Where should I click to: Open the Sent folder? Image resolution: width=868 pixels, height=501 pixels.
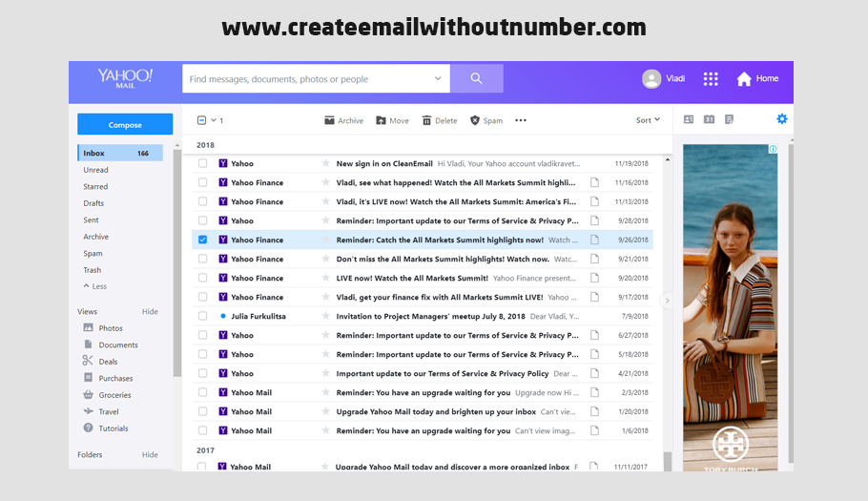[91, 219]
